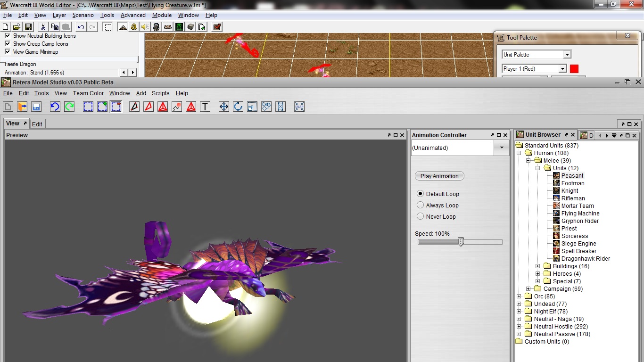Choose the plain Select rectangle tool
Image resolution: width=644 pixels, height=362 pixels.
point(88,107)
